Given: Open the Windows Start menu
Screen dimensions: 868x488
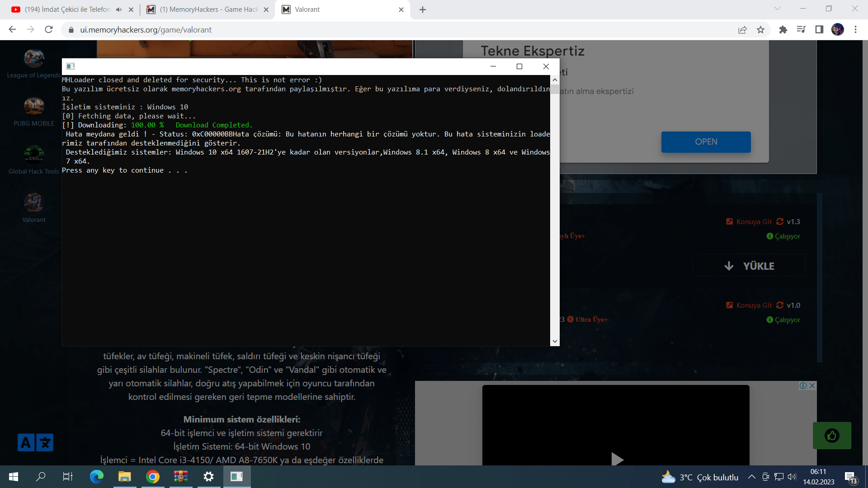Looking at the screenshot, I should pos(14,477).
